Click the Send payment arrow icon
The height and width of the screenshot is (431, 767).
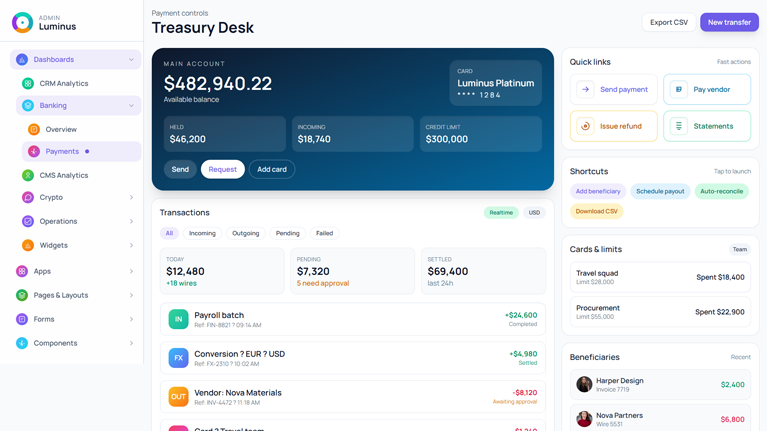586,90
